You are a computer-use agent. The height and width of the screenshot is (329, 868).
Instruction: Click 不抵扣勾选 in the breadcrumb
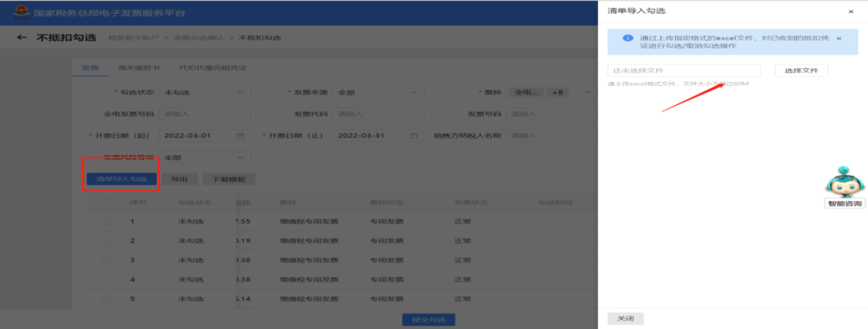pos(260,38)
